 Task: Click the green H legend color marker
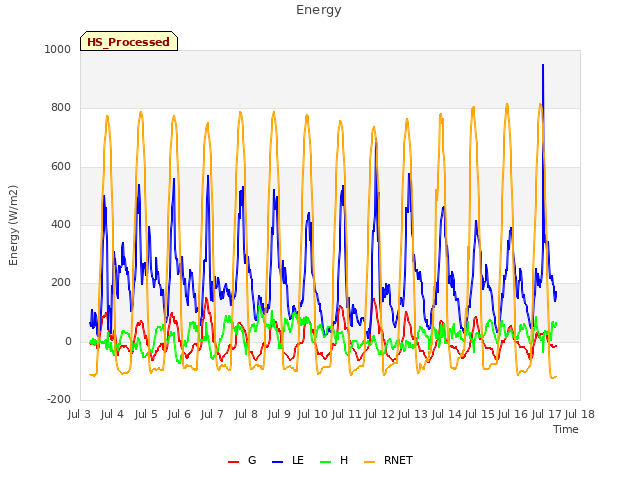coord(325,462)
